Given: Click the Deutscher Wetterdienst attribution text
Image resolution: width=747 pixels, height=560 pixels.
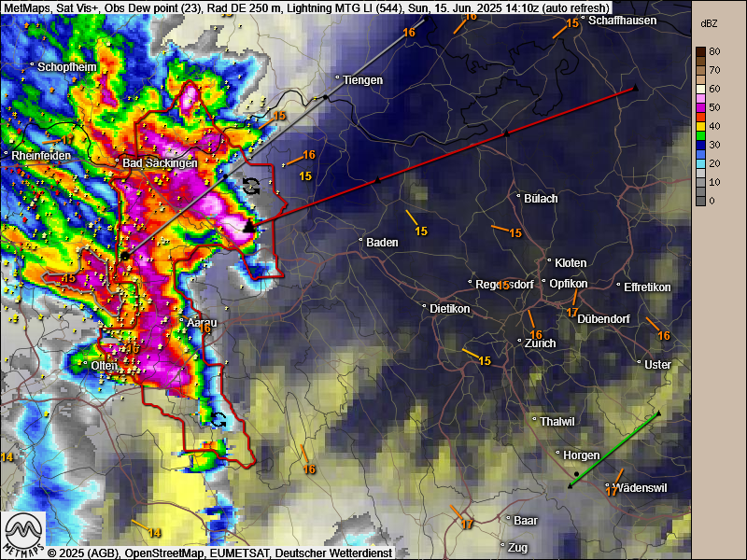Looking at the screenshot, I should click(x=333, y=553).
